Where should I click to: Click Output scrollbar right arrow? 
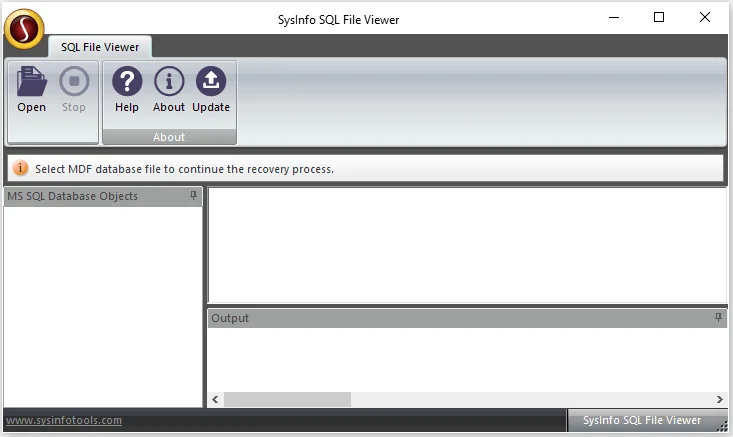click(x=719, y=399)
